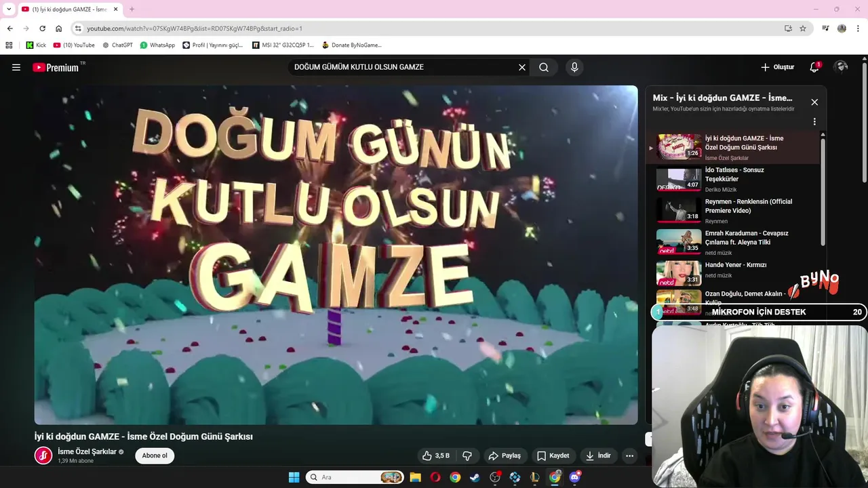Share the video via Paylaş
This screenshot has width=868, height=488.
coord(505,455)
